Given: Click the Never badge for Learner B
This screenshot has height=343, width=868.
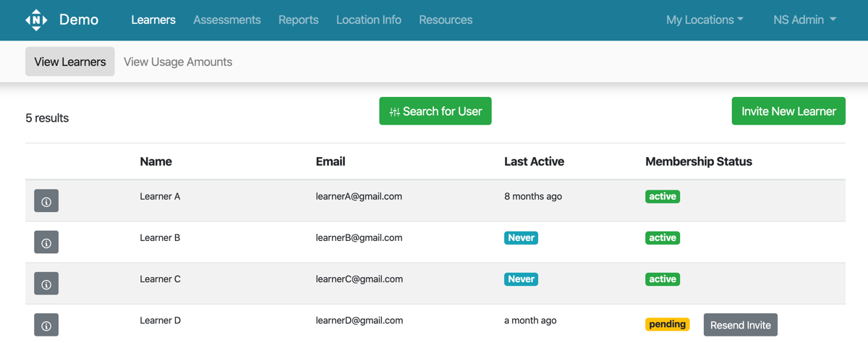Looking at the screenshot, I should click(x=521, y=237).
